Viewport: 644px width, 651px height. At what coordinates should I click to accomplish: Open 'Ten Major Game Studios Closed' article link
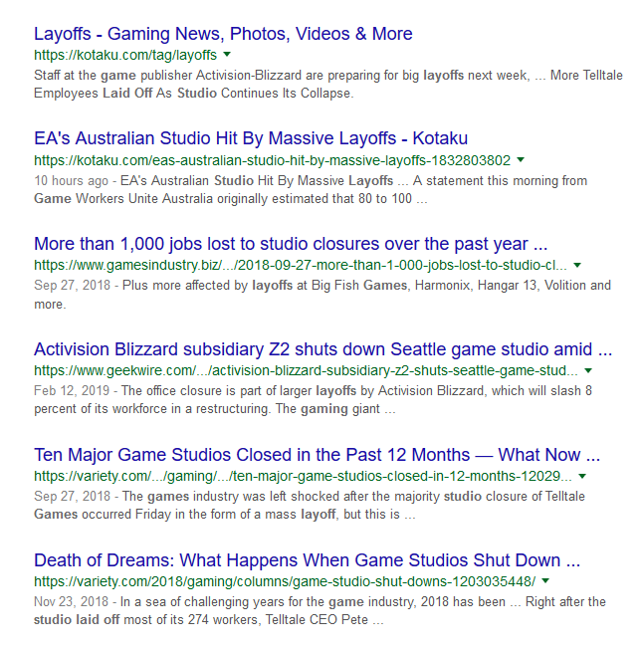(317, 455)
